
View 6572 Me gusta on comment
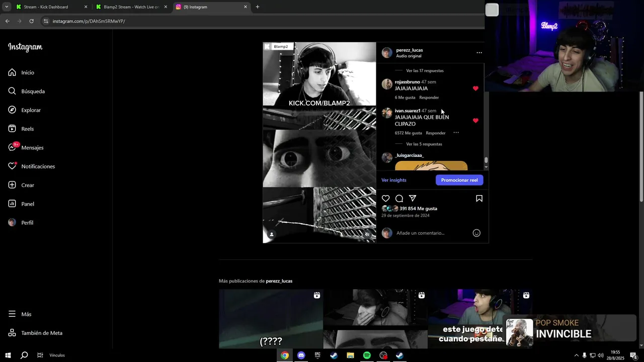pos(409,133)
